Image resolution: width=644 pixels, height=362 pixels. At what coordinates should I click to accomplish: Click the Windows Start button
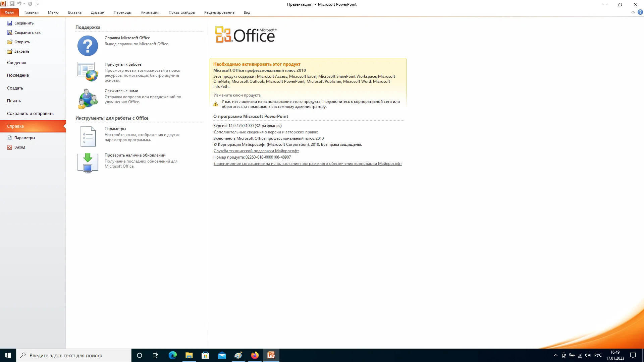(x=8, y=355)
